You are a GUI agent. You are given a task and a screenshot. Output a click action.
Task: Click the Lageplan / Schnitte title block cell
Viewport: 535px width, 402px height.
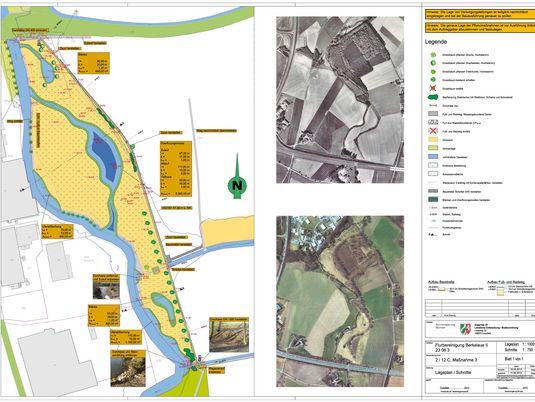point(461,372)
